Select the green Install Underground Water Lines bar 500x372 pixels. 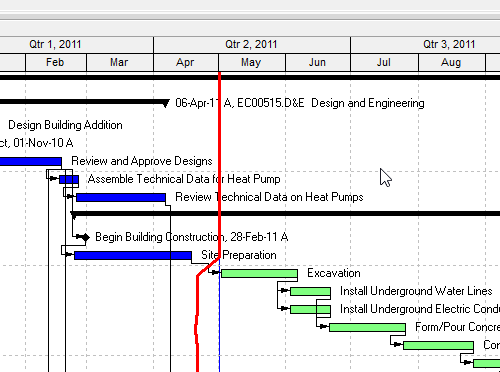click(310, 292)
